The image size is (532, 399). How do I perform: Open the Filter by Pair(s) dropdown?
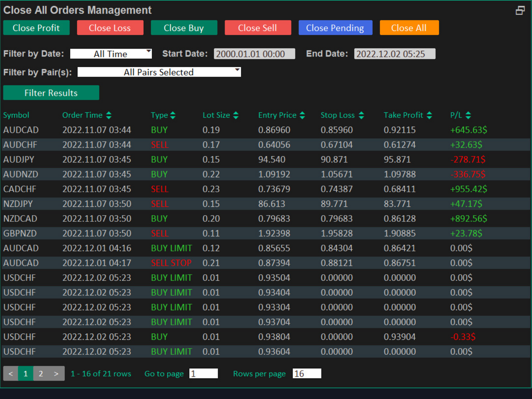[159, 72]
